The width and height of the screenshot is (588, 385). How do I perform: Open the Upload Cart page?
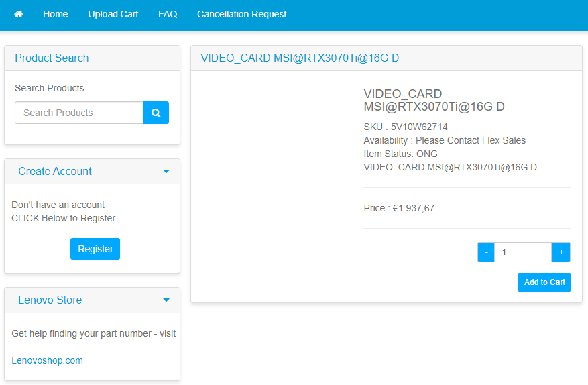(x=113, y=14)
